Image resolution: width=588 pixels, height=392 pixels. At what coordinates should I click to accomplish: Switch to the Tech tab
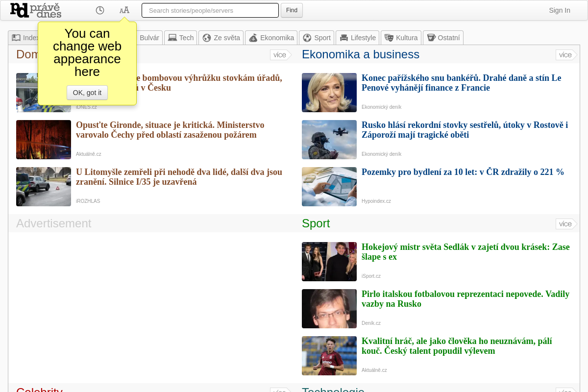[180, 38]
